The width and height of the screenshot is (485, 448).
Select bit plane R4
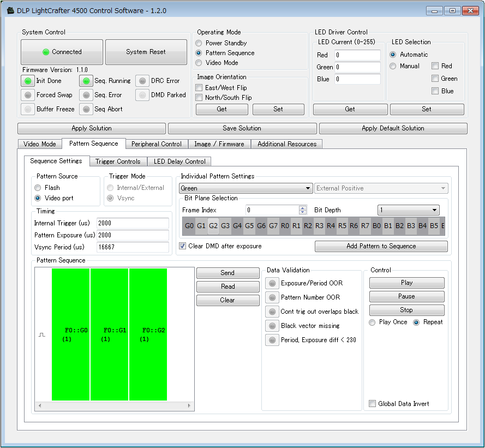click(x=331, y=226)
